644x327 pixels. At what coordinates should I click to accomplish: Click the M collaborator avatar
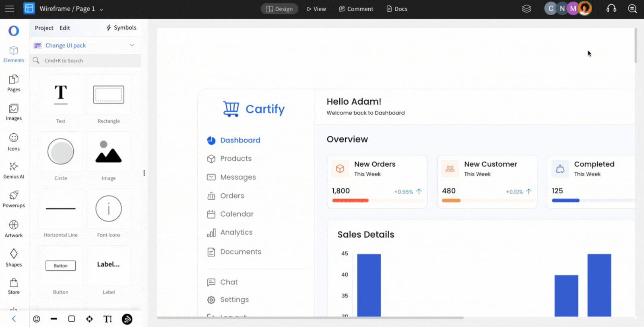coord(573,8)
